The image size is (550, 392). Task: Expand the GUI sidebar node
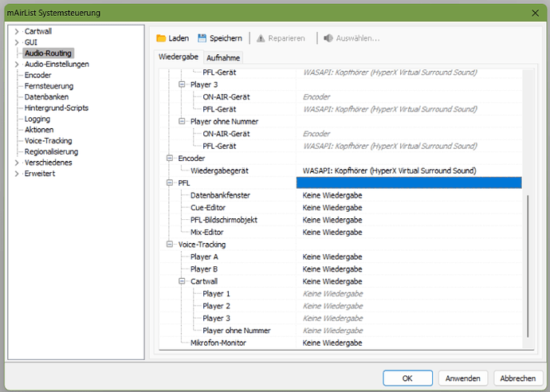pyautogui.click(x=17, y=42)
